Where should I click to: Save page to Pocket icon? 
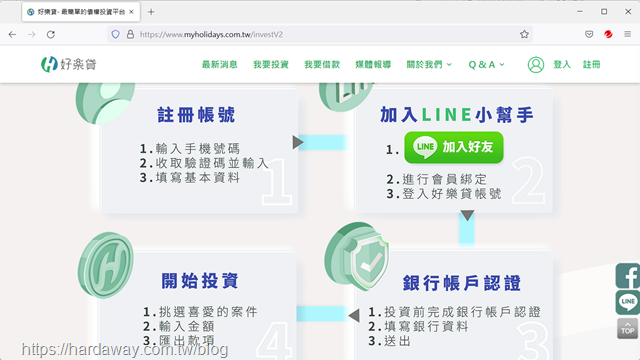[x=589, y=34]
